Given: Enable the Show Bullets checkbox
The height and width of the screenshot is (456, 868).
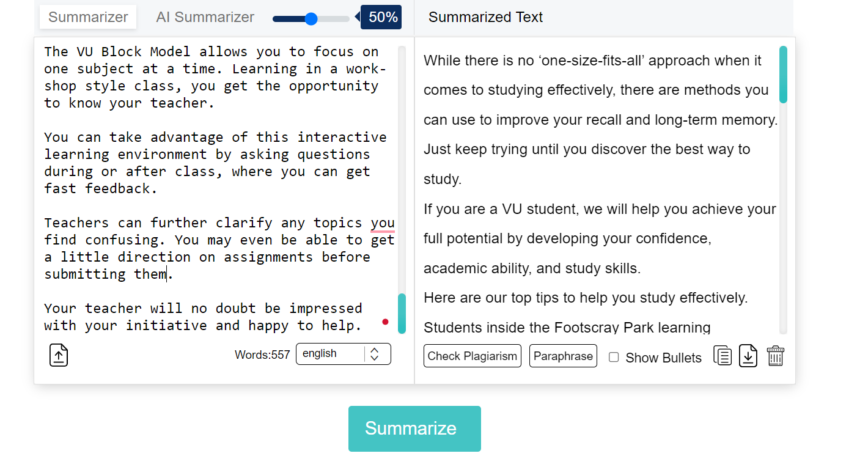Looking at the screenshot, I should tap(614, 358).
